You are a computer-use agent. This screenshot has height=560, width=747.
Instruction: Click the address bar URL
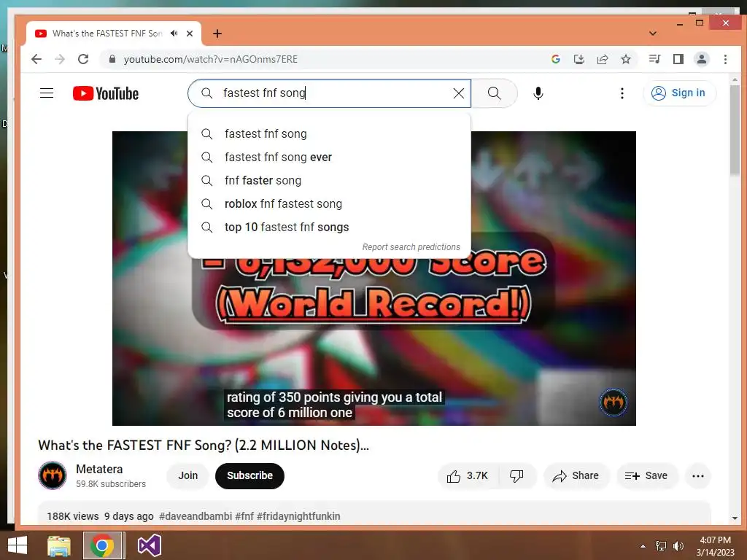(211, 59)
